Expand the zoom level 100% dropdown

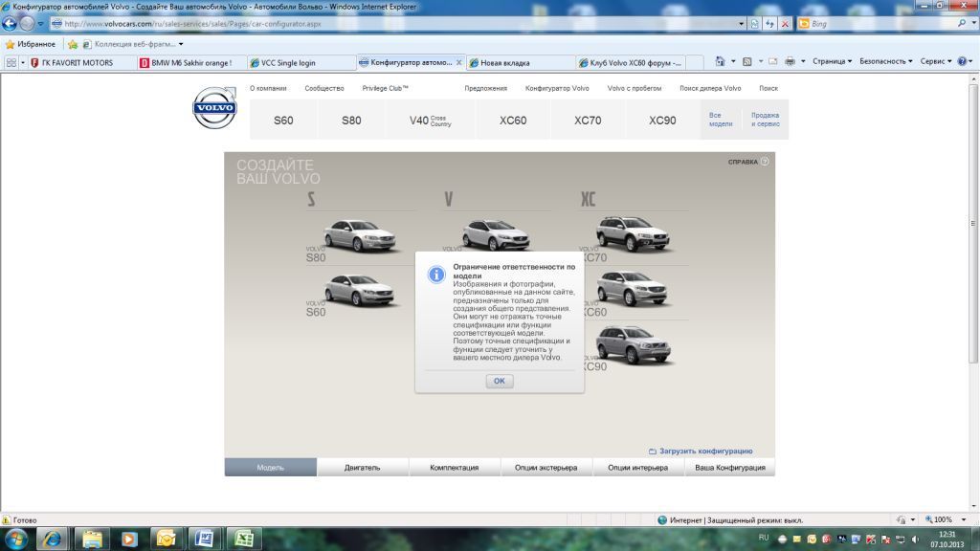coord(963,519)
